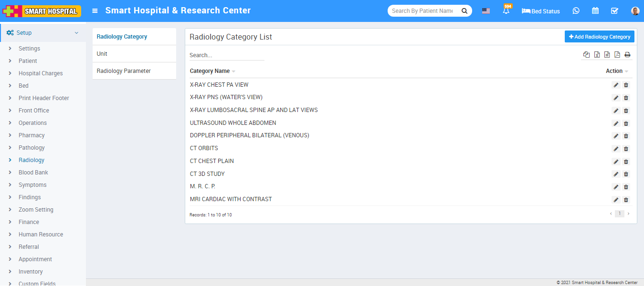Open the WhatsApp chat icon

click(x=576, y=10)
